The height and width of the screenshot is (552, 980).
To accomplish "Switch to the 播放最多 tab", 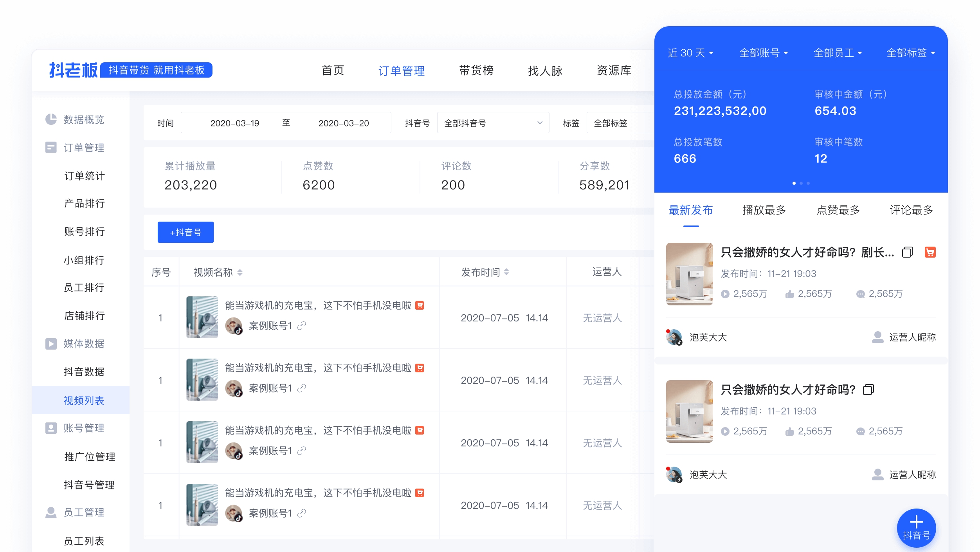I will tap(764, 210).
